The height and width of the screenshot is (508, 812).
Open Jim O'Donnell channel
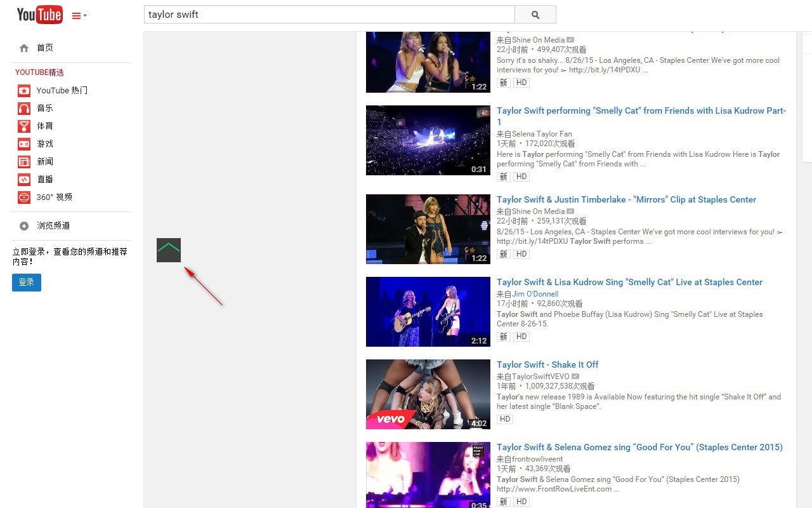pyautogui.click(x=535, y=294)
